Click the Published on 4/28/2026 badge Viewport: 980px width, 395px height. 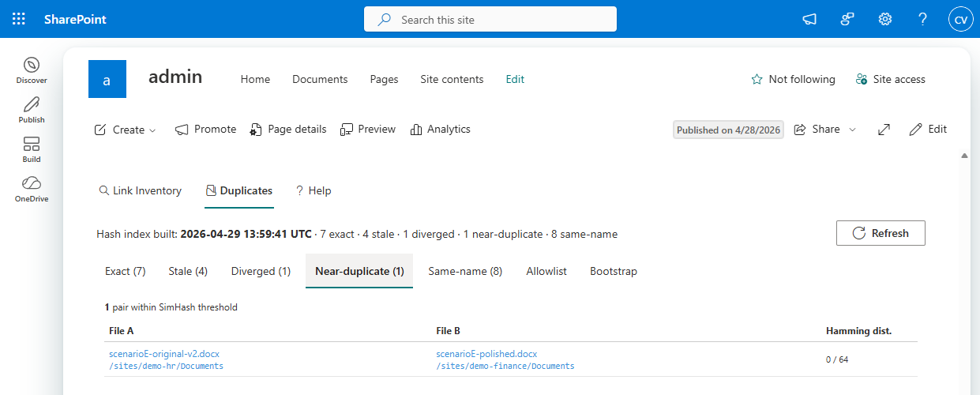[x=728, y=130]
